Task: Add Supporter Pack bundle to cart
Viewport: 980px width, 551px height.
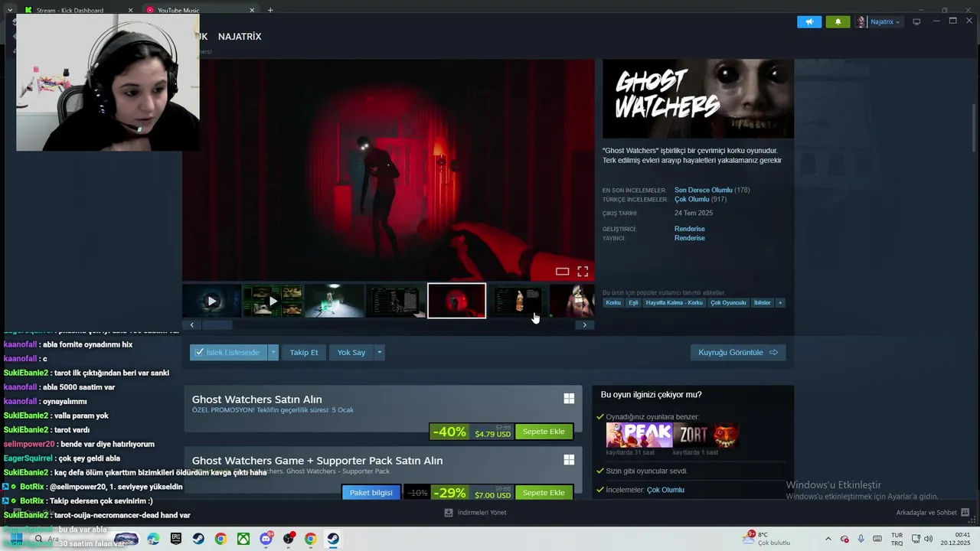Action: (x=544, y=493)
